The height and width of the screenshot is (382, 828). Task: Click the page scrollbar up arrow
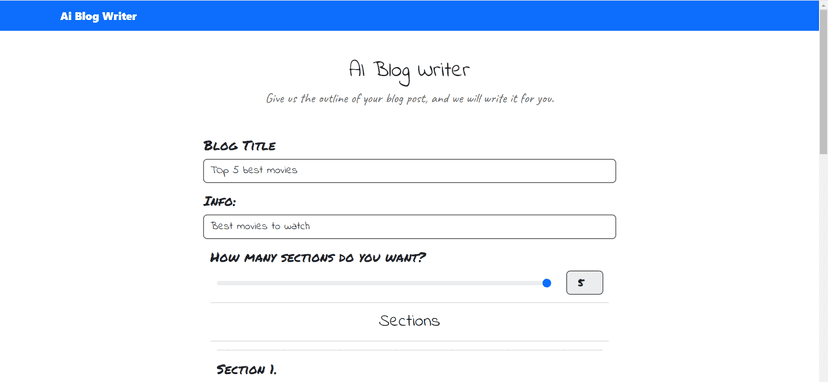823,4
